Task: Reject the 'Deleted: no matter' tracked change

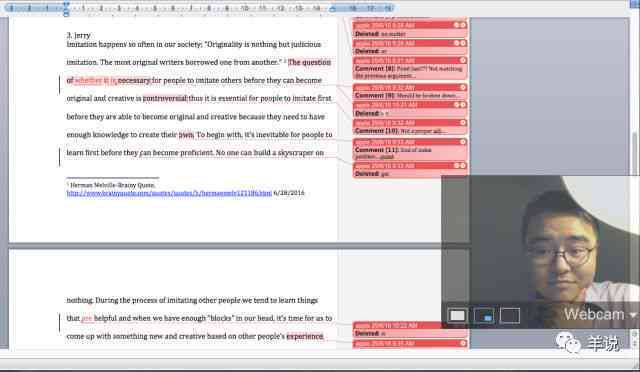Action: coord(463,25)
